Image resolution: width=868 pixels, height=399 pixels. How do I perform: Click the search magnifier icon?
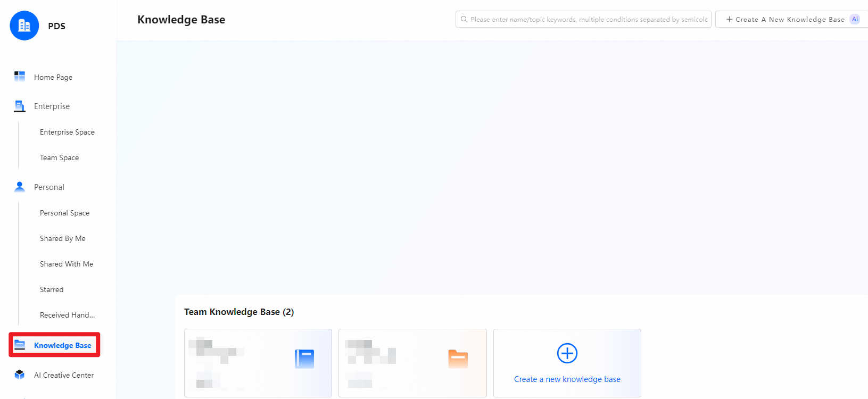point(464,19)
